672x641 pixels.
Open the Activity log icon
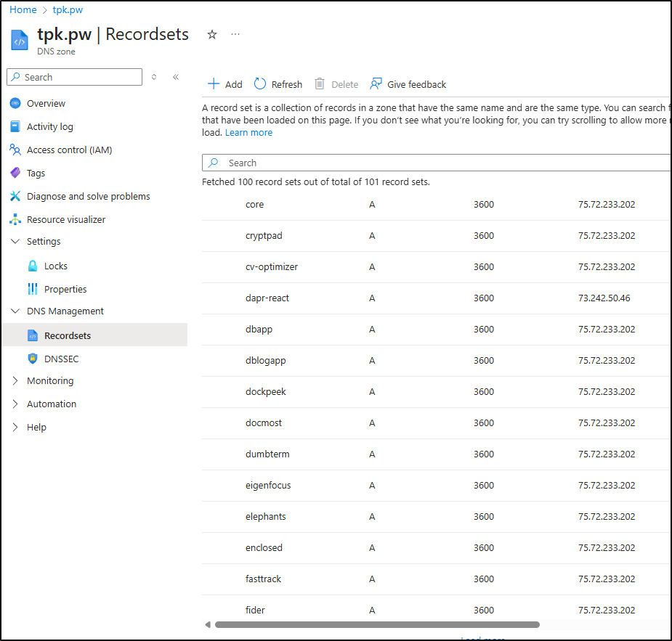pyautogui.click(x=15, y=126)
